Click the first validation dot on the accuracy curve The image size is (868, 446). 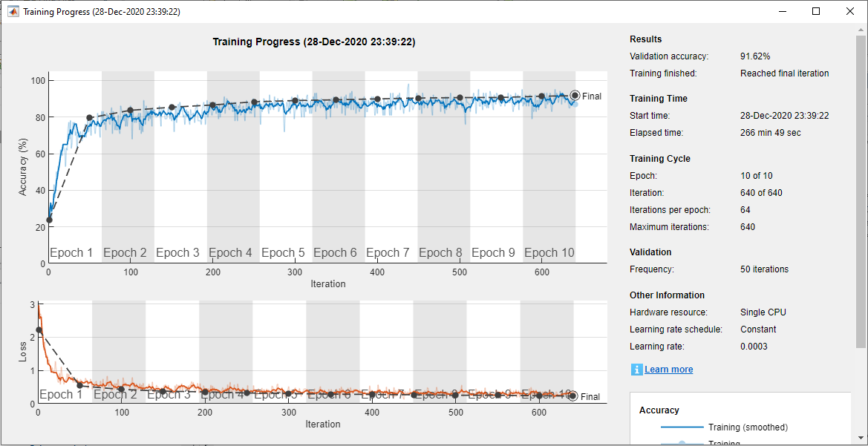coord(49,219)
